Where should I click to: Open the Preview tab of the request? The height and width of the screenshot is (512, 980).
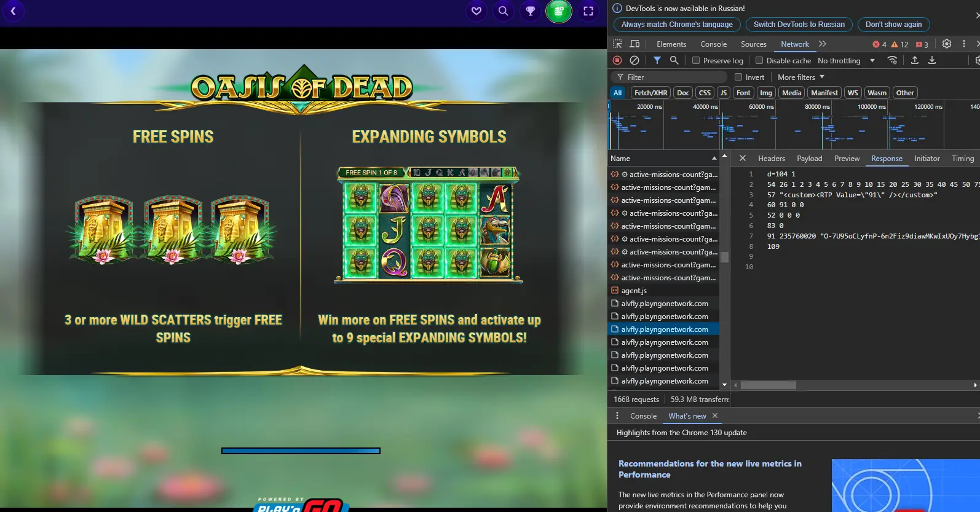(847, 159)
